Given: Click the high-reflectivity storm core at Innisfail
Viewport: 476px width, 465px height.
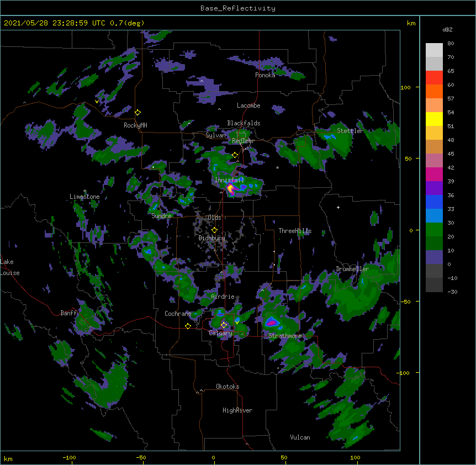Looking at the screenshot, I should tap(231, 189).
